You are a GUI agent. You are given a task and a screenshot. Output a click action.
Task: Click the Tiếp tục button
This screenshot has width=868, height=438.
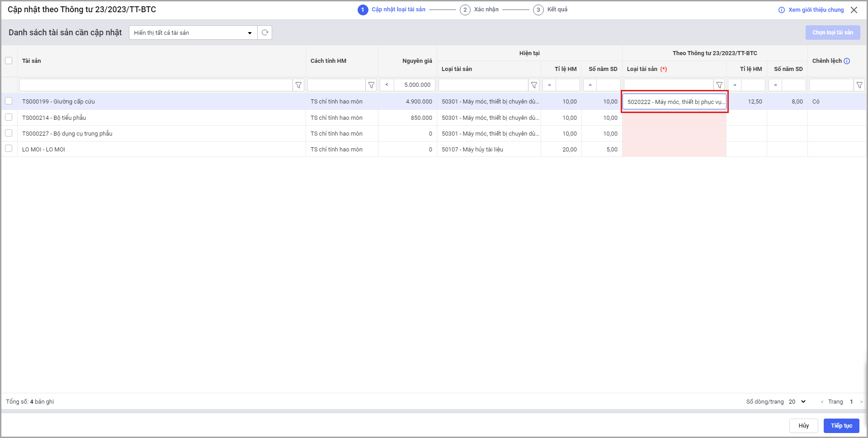(x=841, y=425)
